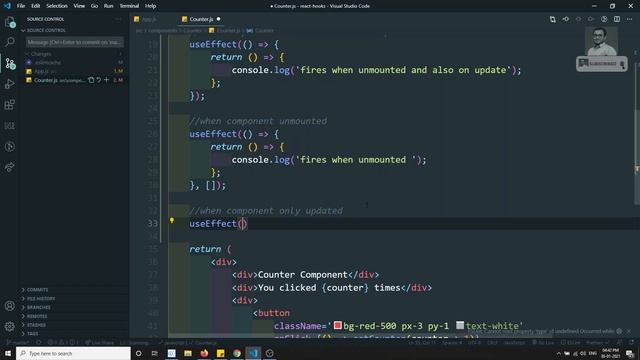Open the Run menu

click(x=108, y=6)
